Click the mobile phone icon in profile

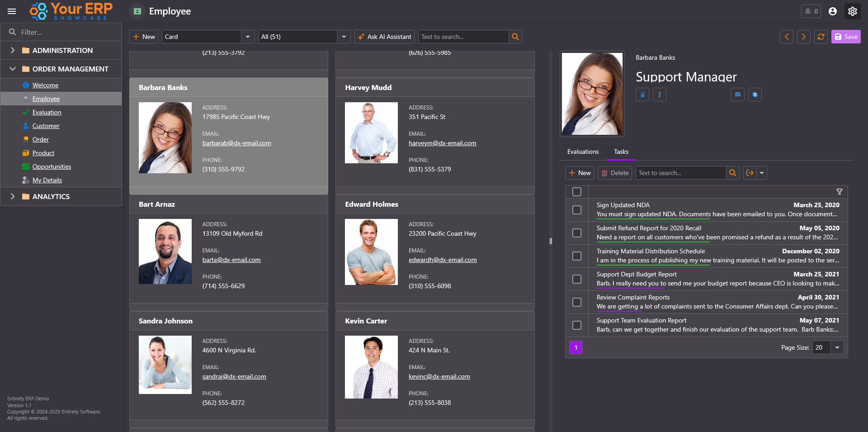[x=642, y=95]
